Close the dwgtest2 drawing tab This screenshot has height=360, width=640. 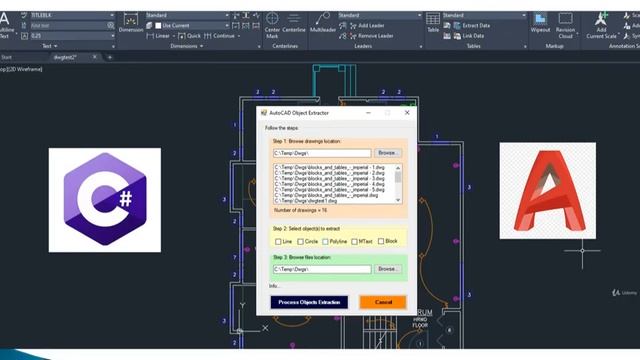(x=95, y=57)
